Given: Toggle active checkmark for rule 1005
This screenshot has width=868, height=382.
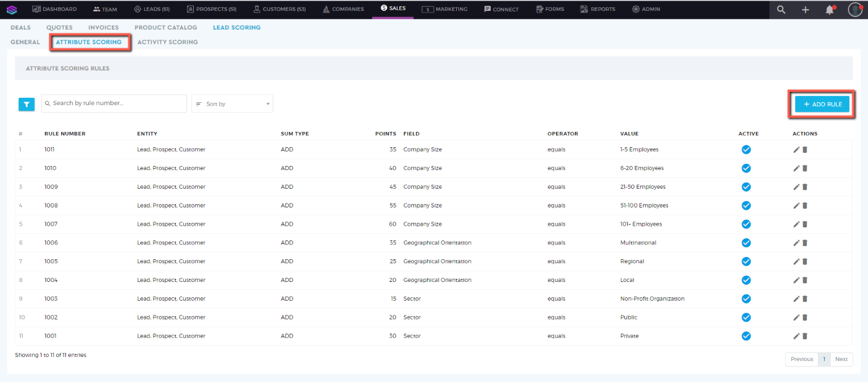Looking at the screenshot, I should click(746, 261).
